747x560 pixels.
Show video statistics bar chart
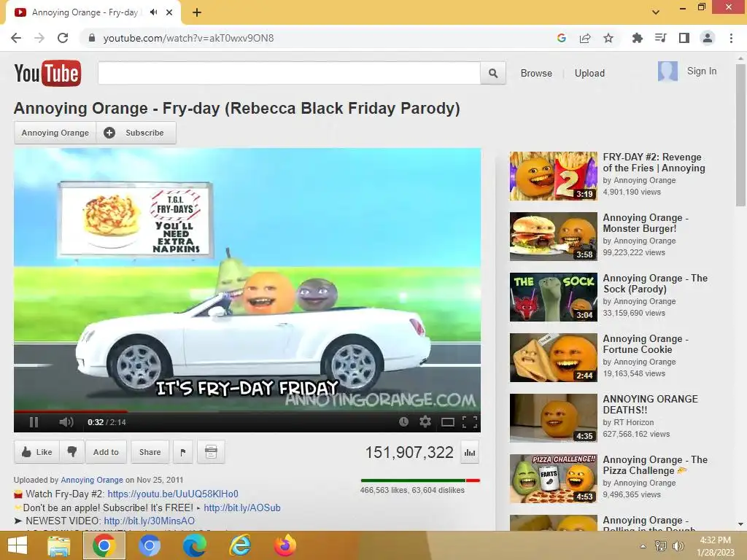pos(470,452)
